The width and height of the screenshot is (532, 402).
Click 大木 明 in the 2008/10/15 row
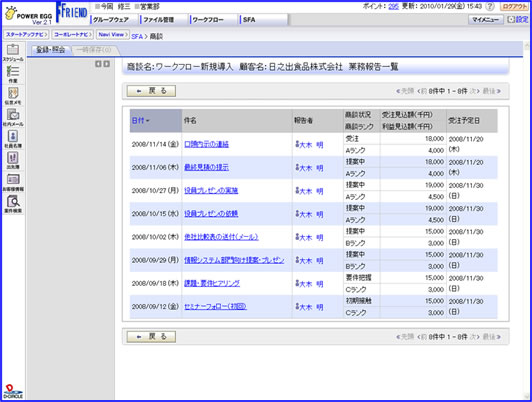(x=311, y=214)
